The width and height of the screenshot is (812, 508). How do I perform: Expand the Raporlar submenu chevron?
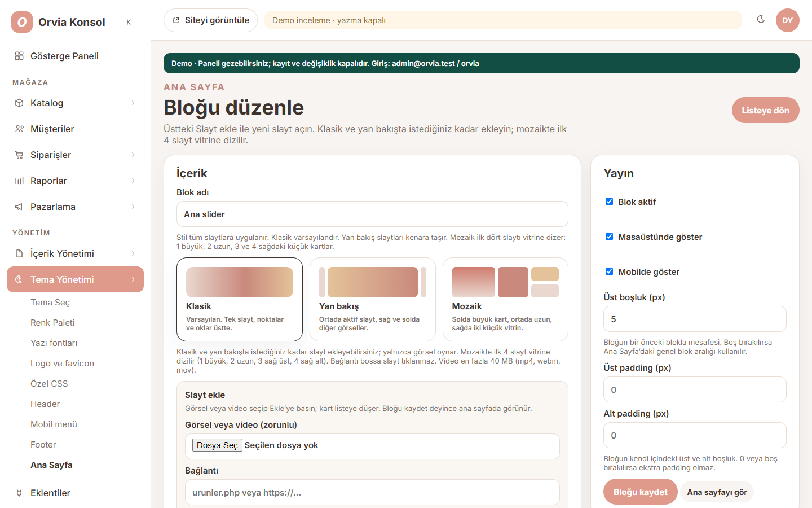(133, 181)
